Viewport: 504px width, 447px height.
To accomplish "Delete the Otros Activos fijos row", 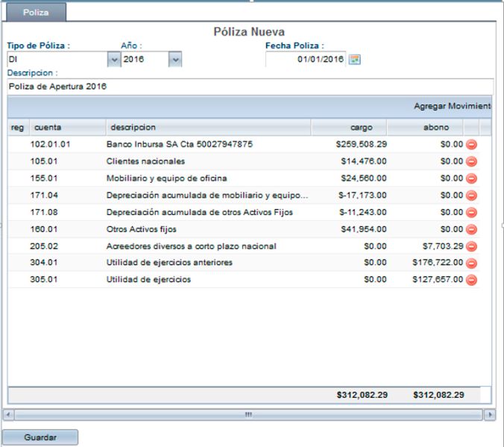I will coord(471,229).
